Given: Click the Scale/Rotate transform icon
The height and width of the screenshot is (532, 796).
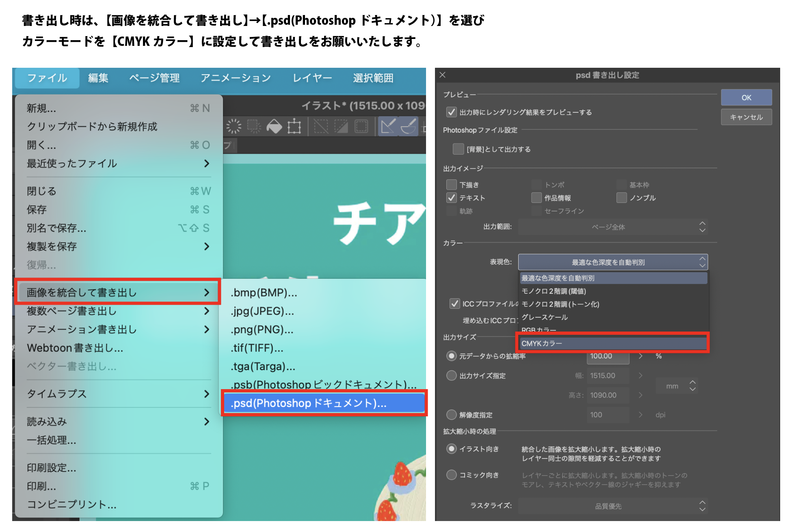Looking at the screenshot, I should point(294,126).
